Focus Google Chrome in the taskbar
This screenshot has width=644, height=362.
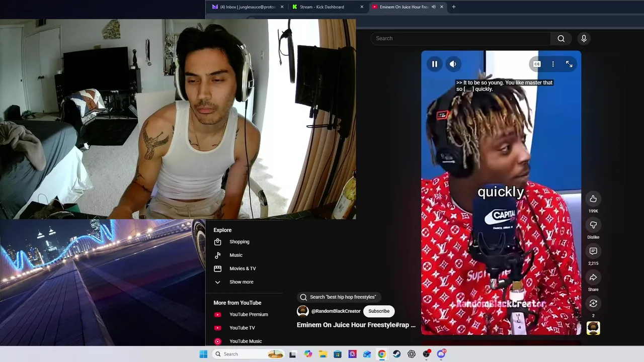coord(382,354)
